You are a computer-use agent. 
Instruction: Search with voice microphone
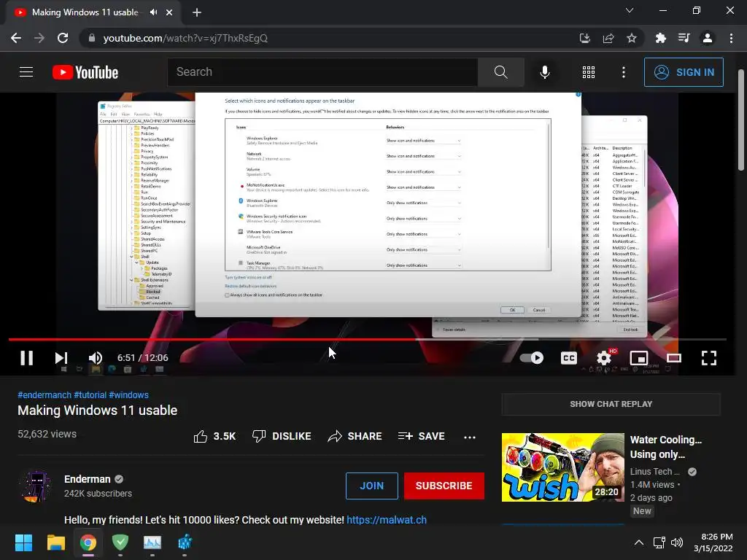tap(544, 72)
